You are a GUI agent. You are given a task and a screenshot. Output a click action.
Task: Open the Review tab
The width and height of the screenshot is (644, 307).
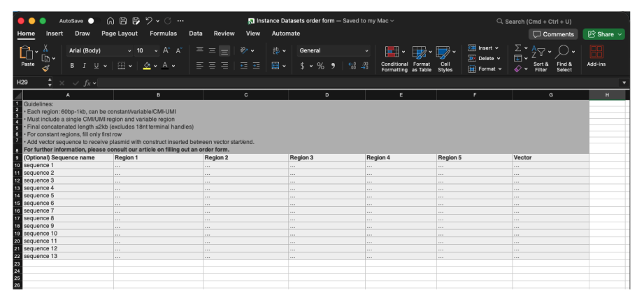pos(224,34)
